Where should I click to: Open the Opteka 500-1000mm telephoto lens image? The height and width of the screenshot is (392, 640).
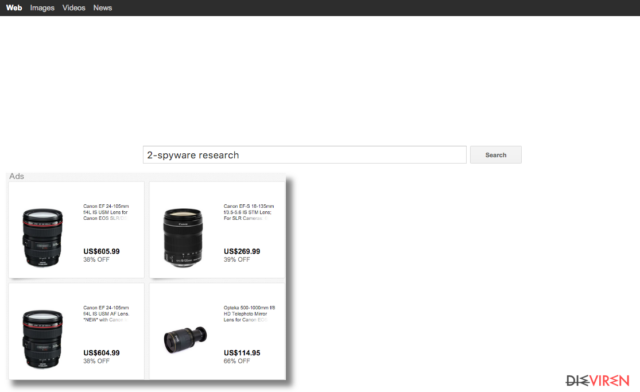coord(185,339)
